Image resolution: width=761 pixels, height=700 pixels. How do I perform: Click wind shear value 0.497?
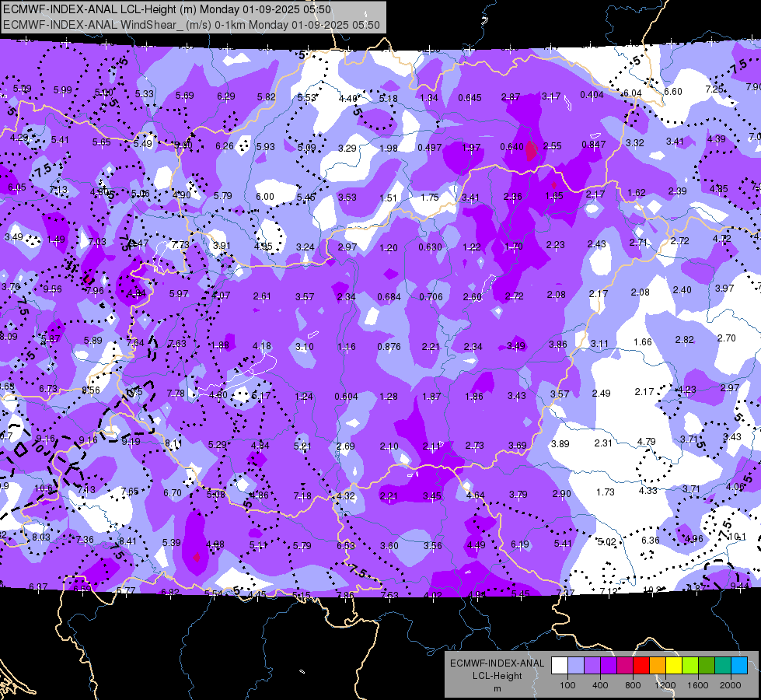pos(430,147)
